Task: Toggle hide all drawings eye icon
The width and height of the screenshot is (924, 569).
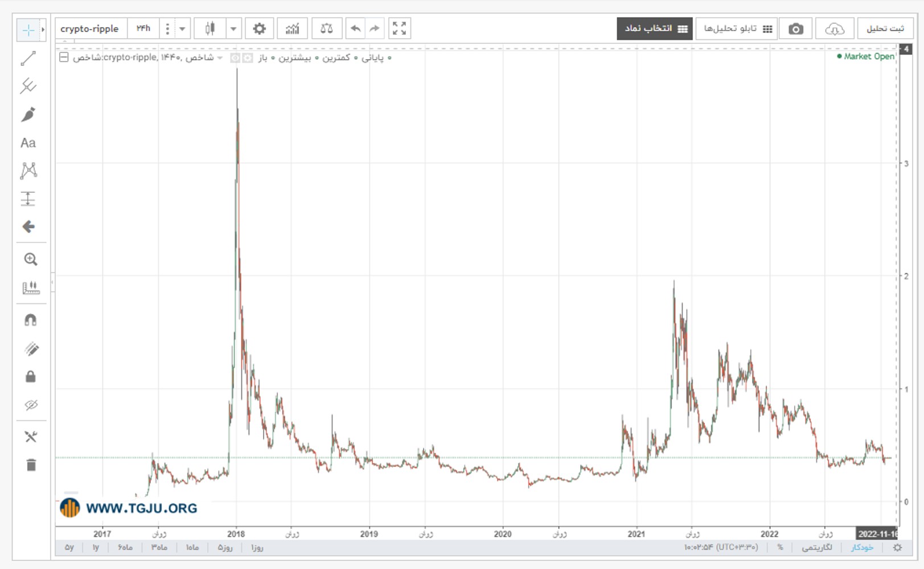Action: 31,405
